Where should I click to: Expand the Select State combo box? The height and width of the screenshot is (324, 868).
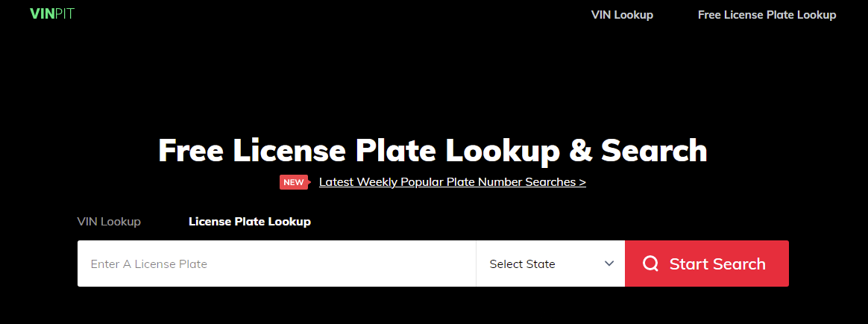click(x=550, y=264)
